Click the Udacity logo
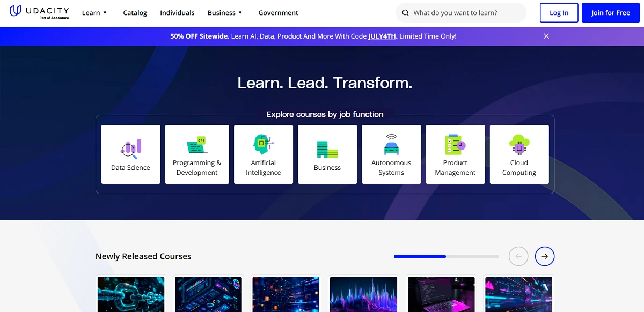This screenshot has height=312, width=644. 39,12
